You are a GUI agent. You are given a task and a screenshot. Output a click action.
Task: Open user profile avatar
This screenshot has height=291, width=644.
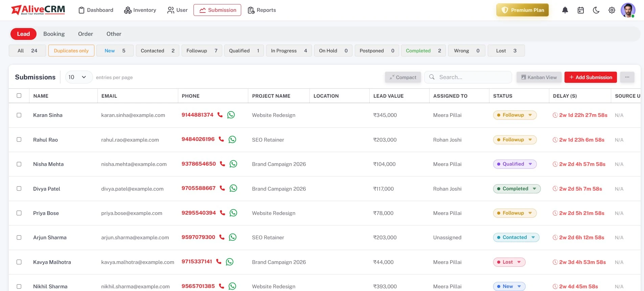point(628,10)
